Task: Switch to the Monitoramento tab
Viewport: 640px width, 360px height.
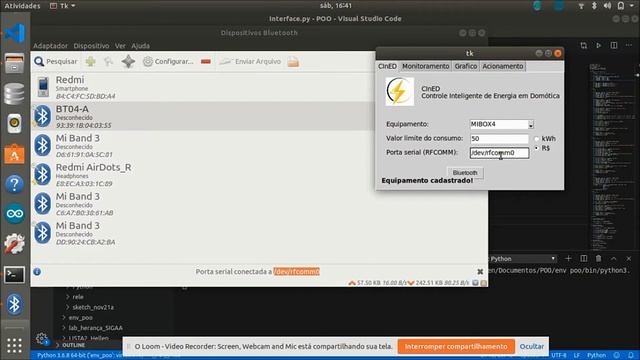Action: pos(425,66)
